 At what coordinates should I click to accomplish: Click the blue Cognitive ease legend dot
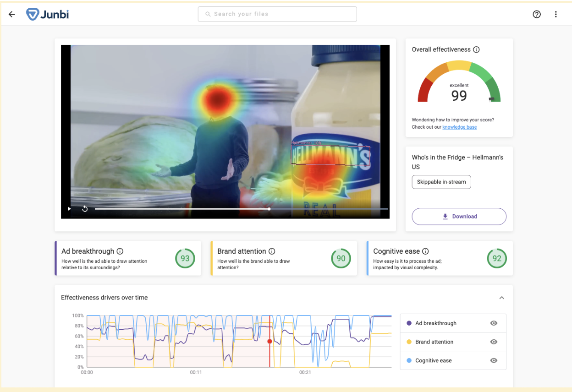pyautogui.click(x=409, y=361)
